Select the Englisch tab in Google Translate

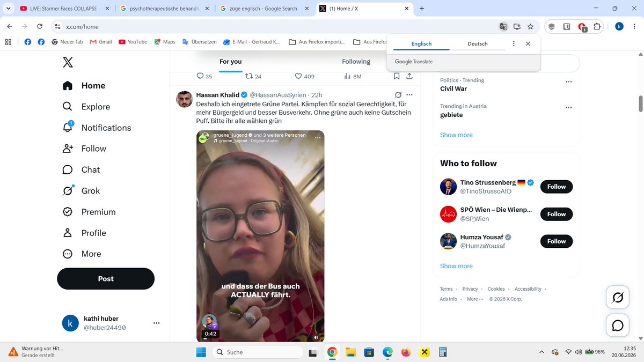[421, 44]
